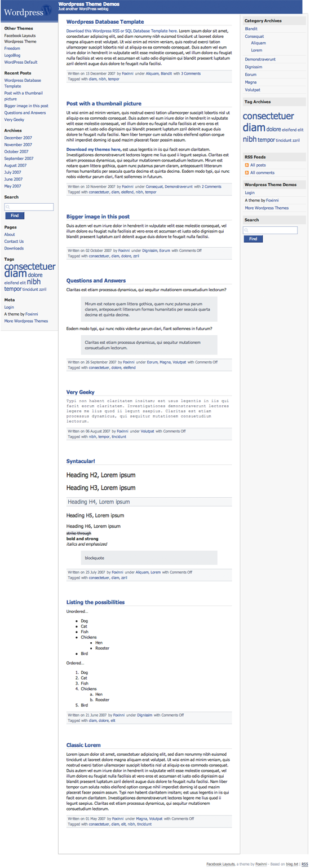Click Login under the Meta section
The height and width of the screenshot is (868, 310).
pyautogui.click(x=9, y=307)
